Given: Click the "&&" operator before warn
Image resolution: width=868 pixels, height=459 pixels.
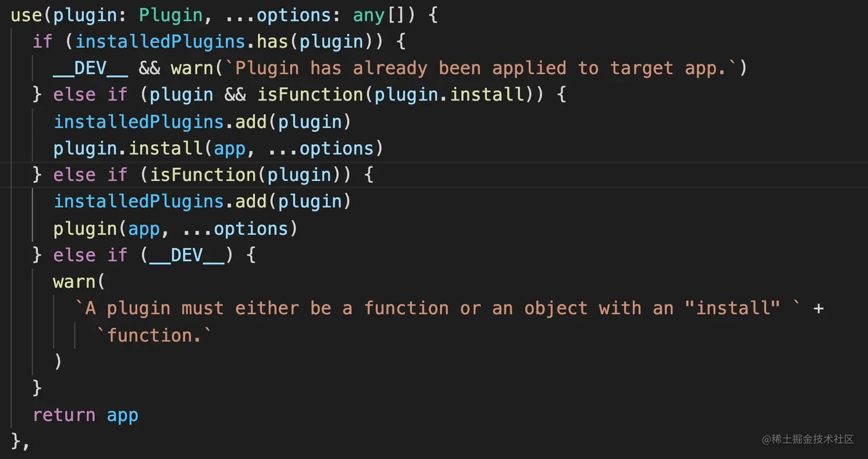Looking at the screenshot, I should click(149, 68).
